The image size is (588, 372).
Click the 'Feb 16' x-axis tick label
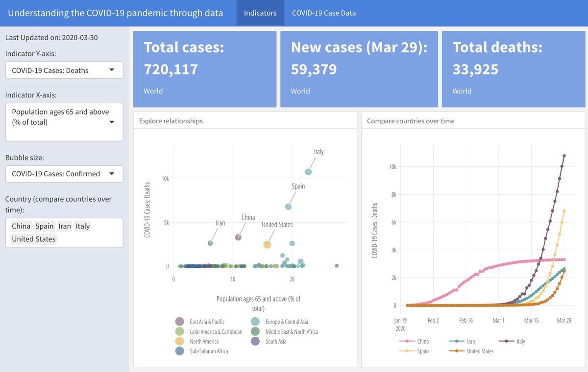(466, 320)
